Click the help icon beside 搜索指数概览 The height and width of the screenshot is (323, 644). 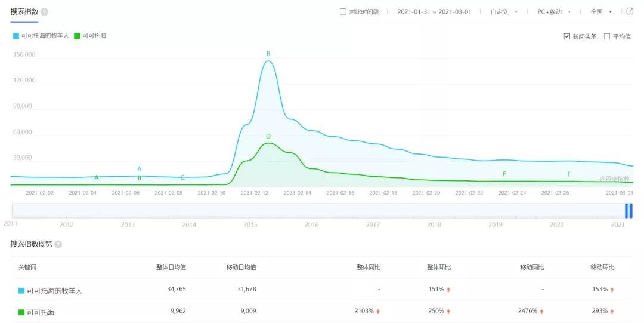coord(58,244)
